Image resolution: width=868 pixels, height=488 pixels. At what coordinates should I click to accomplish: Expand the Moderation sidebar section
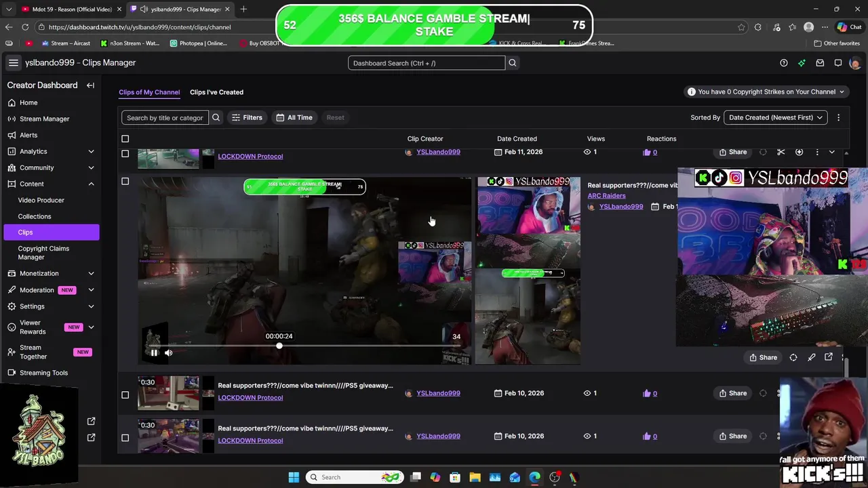(x=91, y=290)
